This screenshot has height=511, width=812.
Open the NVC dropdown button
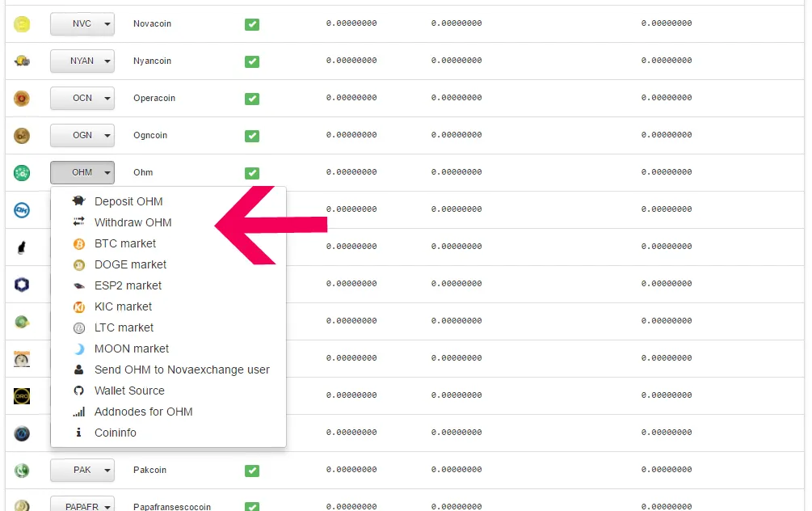coord(82,23)
